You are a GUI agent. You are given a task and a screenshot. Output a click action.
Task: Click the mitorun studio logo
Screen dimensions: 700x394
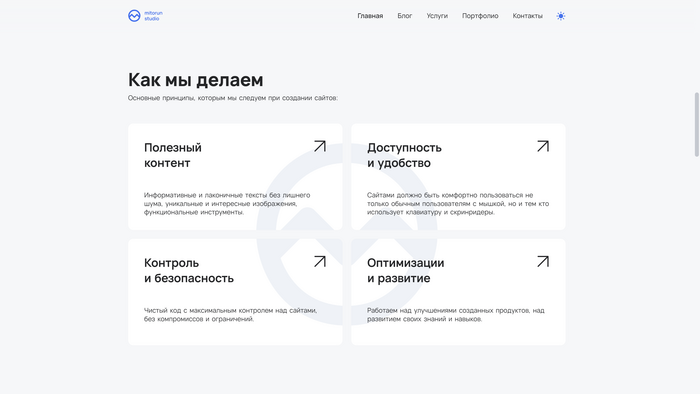tap(145, 16)
